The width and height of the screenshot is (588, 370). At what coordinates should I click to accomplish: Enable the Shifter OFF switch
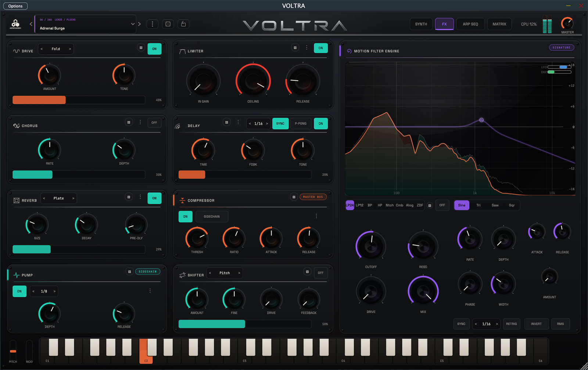(321, 273)
